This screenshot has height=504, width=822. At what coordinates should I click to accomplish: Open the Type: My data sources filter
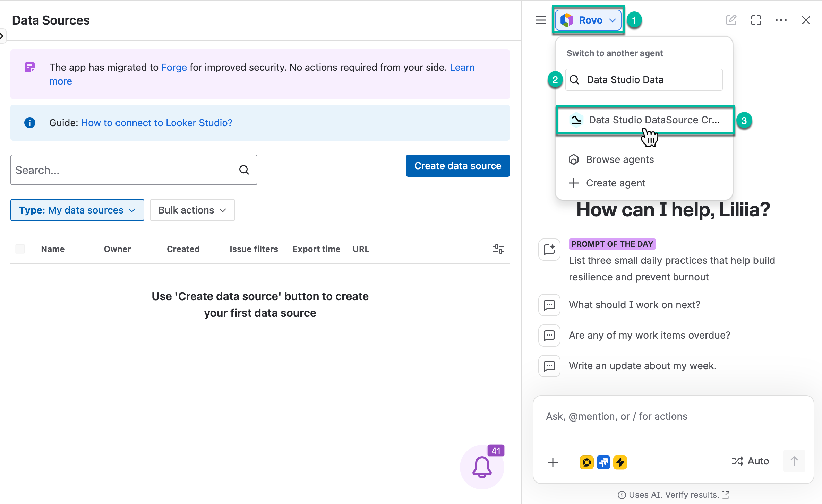point(77,210)
